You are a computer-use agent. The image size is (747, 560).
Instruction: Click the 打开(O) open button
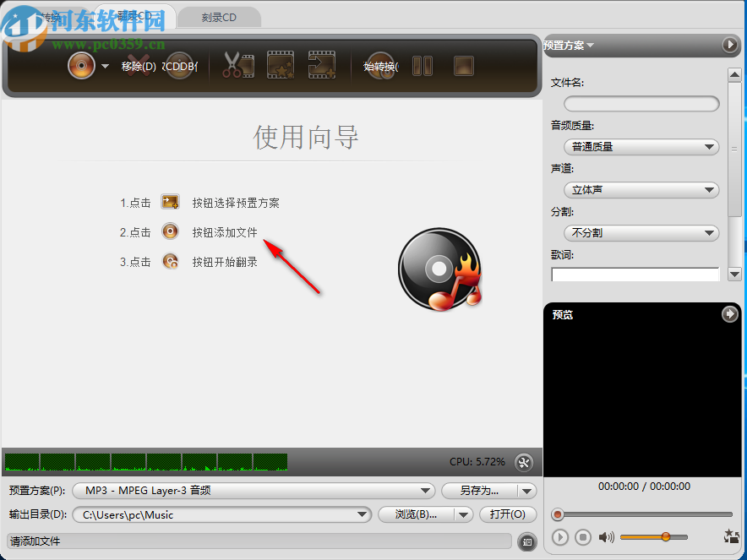(508, 514)
